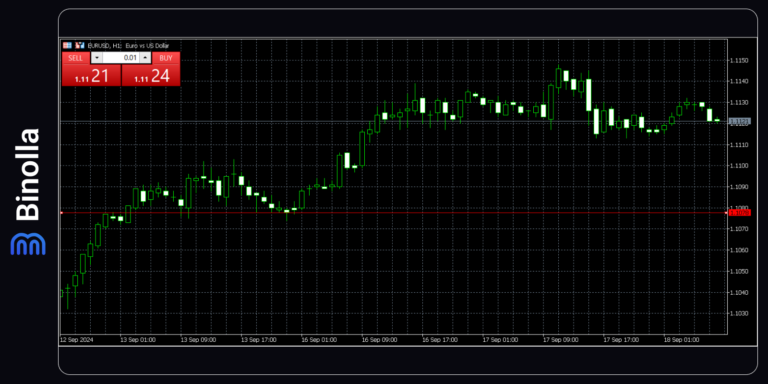
Task: Click the 1.1070 price axis label
Action: [x=739, y=229]
